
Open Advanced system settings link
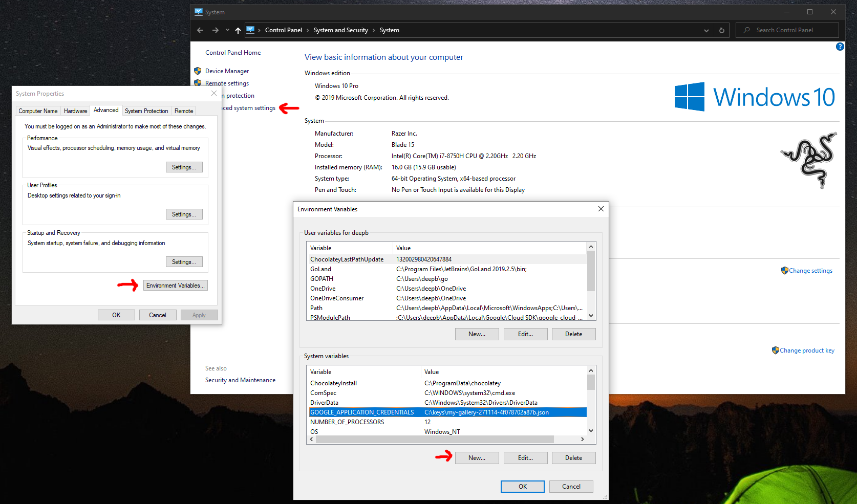pyautogui.click(x=249, y=108)
